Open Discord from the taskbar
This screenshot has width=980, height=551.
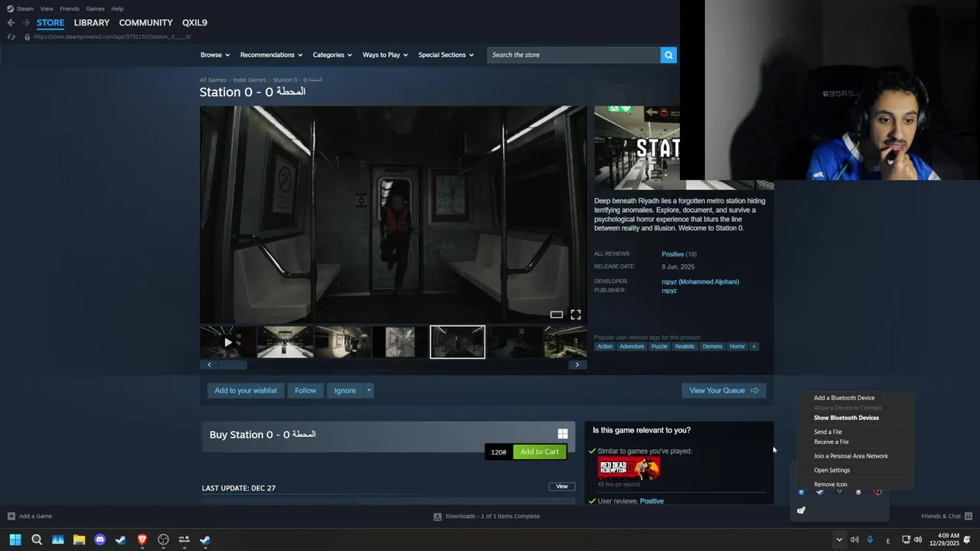[x=100, y=540]
